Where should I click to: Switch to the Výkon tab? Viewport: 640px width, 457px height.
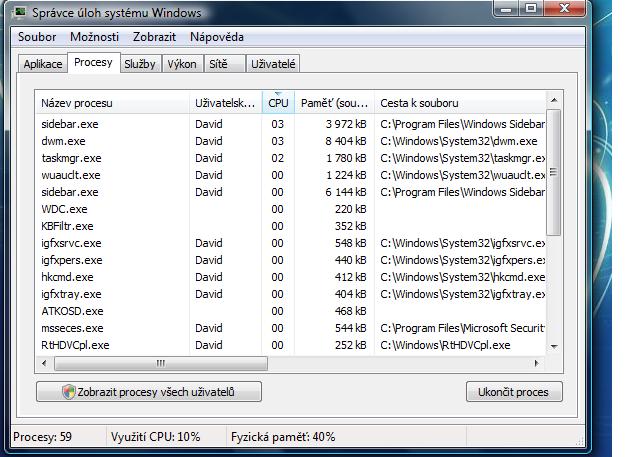pyautogui.click(x=182, y=64)
